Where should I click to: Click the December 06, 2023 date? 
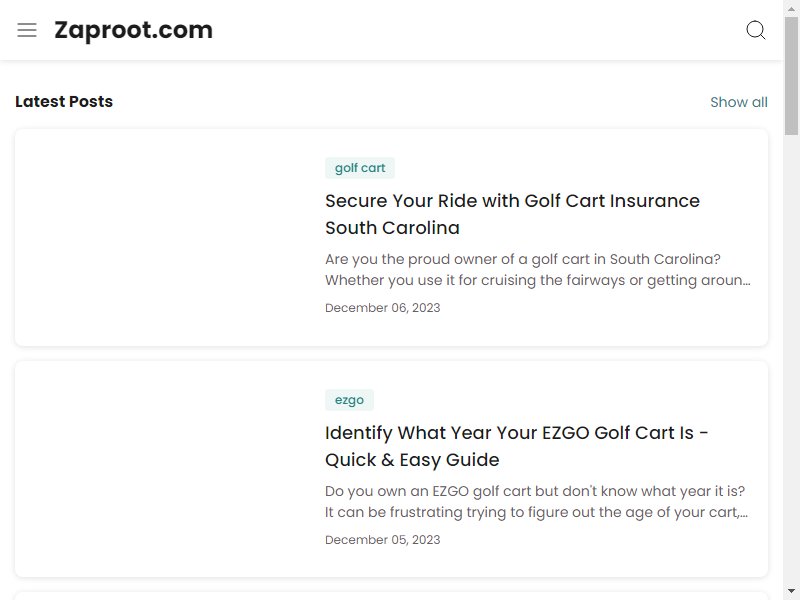383,308
